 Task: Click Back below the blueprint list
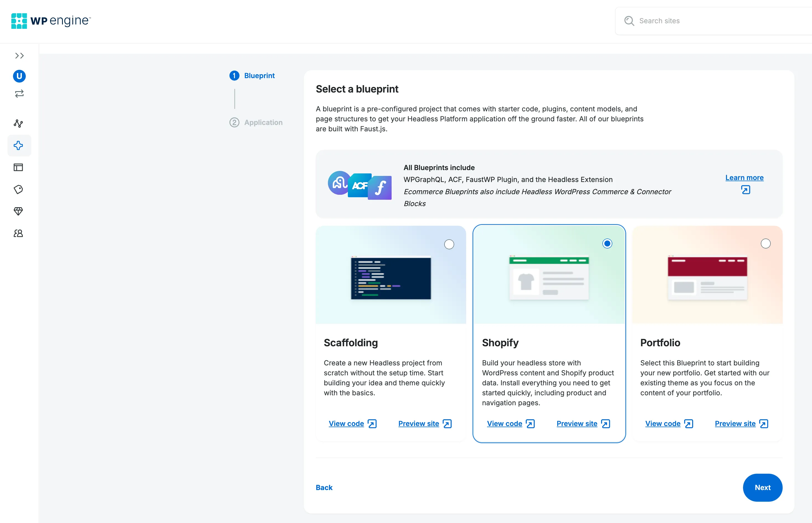tap(324, 487)
